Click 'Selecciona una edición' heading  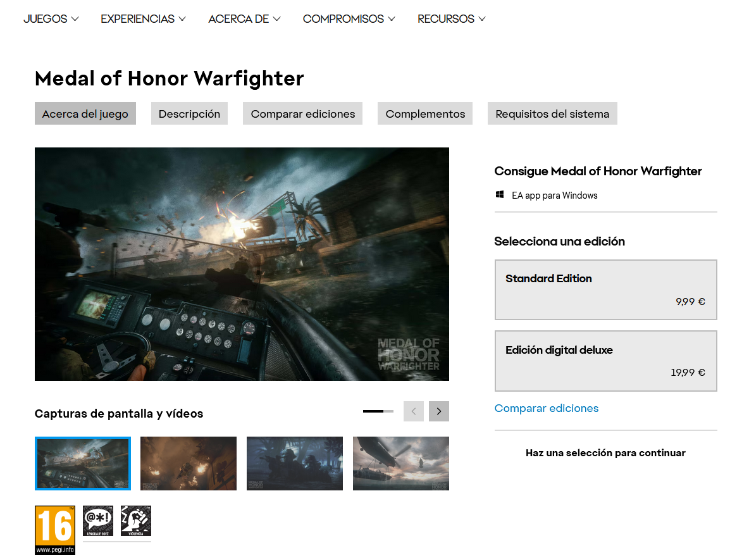coord(559,241)
